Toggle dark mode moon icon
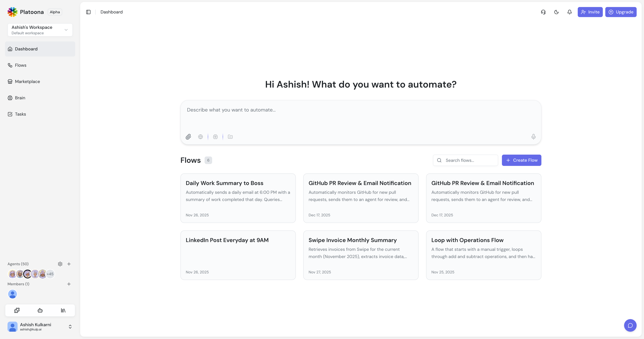The height and width of the screenshot is (339, 644). coord(556,12)
